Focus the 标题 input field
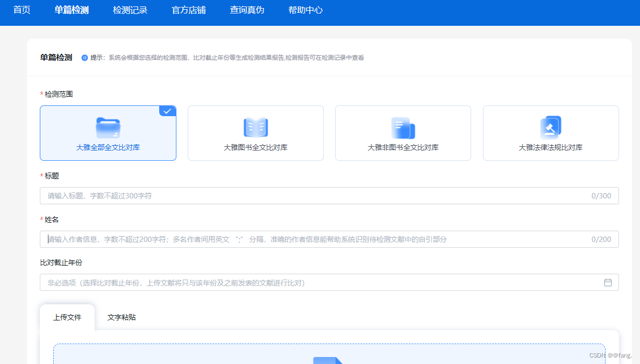This screenshot has height=364, width=640. (x=329, y=196)
